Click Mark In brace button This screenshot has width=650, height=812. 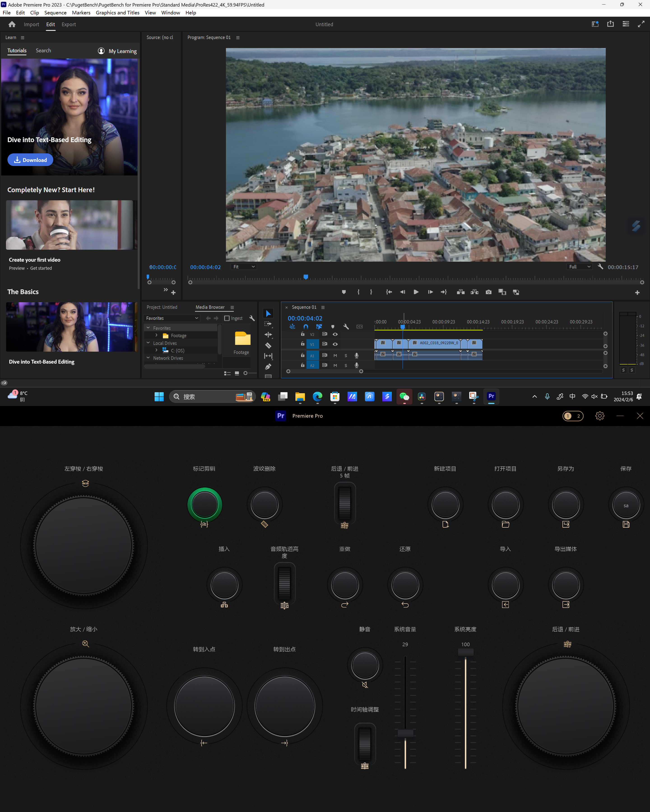click(x=358, y=292)
